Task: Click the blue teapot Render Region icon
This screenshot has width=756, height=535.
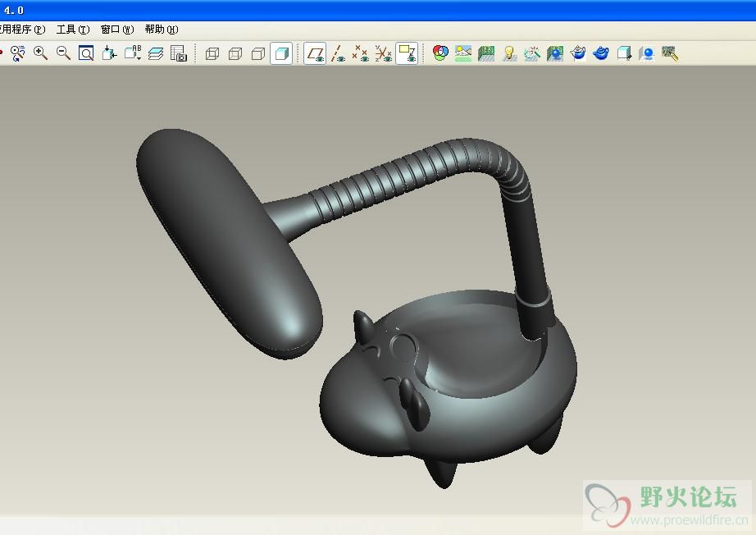Action: (x=601, y=53)
